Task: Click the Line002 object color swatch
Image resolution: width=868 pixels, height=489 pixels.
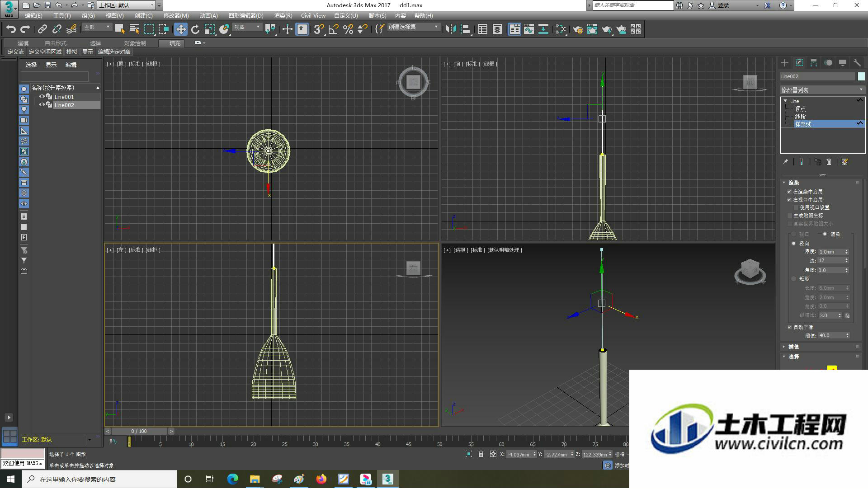Action: tap(861, 76)
